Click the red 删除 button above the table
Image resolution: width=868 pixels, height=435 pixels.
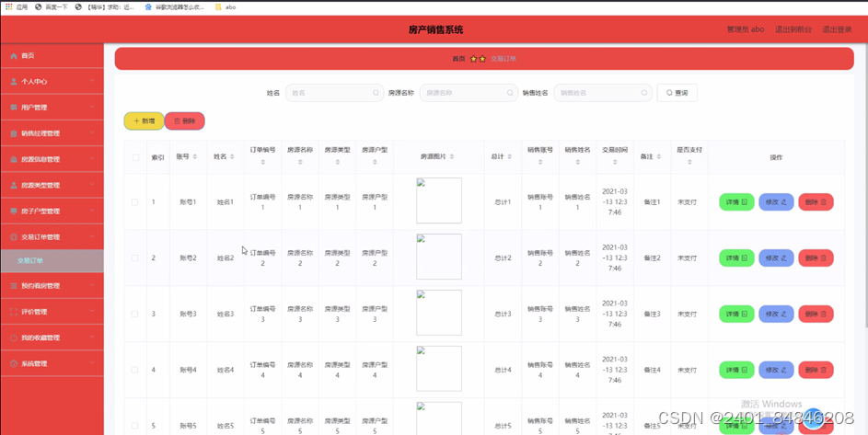185,121
